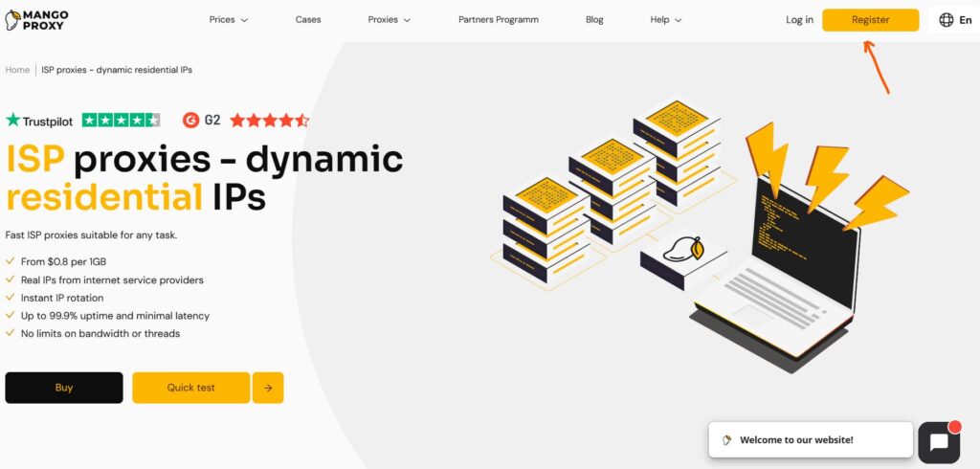The height and width of the screenshot is (469, 980).
Task: Click the G2 orange star rating
Action: [x=269, y=120]
